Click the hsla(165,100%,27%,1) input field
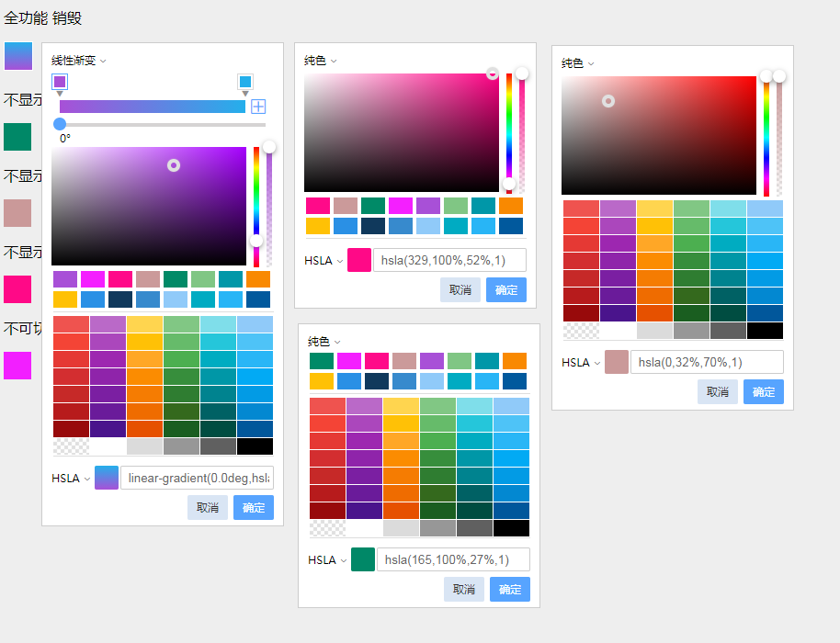This screenshot has width=840, height=643. point(453,559)
